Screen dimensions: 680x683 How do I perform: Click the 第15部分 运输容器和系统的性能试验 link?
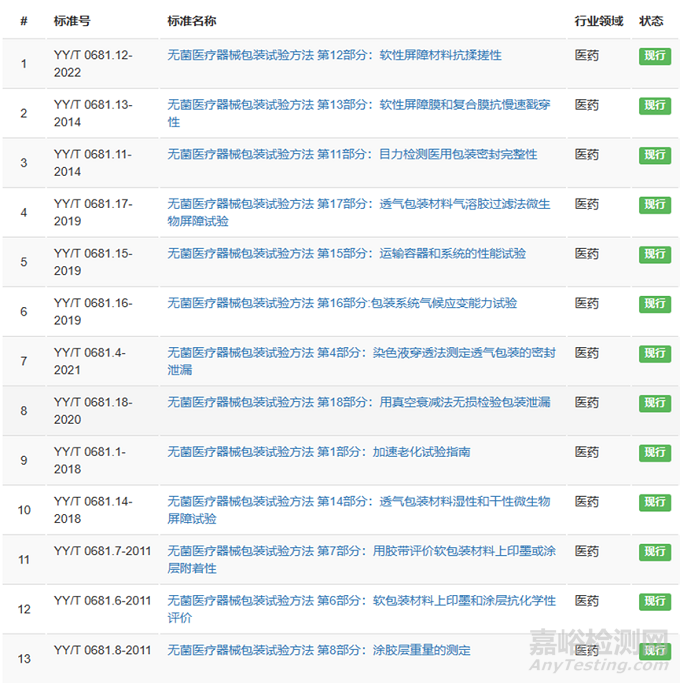coord(346,253)
